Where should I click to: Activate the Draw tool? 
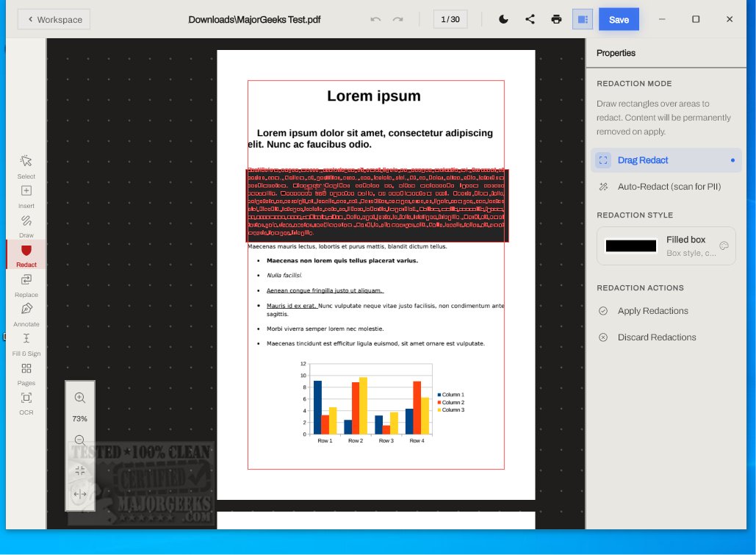[x=26, y=226]
